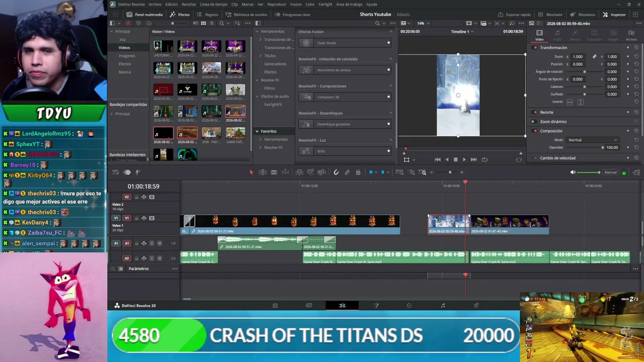Add a blue flag to the timeline

(x=371, y=172)
